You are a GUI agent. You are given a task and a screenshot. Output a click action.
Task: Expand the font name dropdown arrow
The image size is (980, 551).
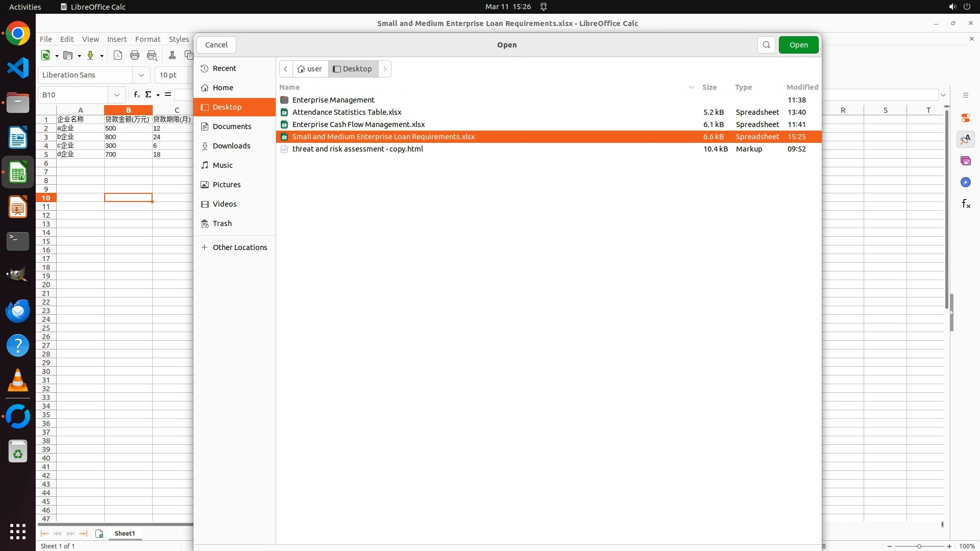(x=141, y=75)
